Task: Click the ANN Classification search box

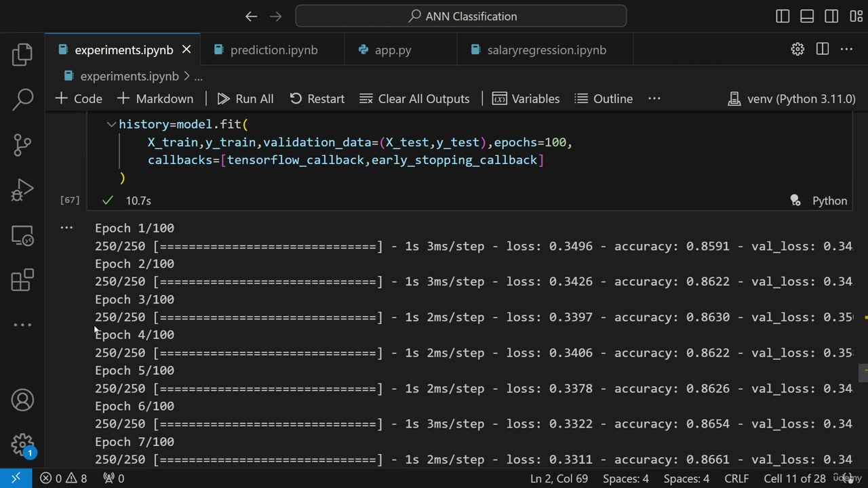Action: (461, 16)
